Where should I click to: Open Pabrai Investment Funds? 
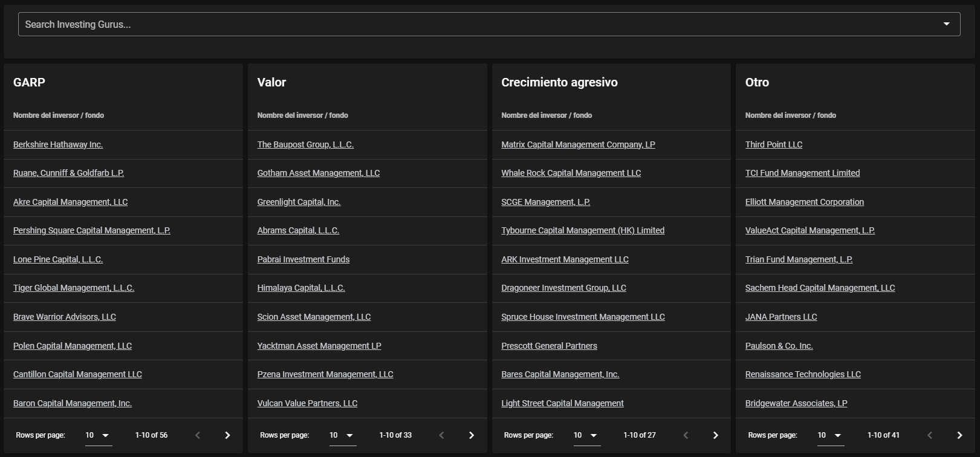[303, 259]
